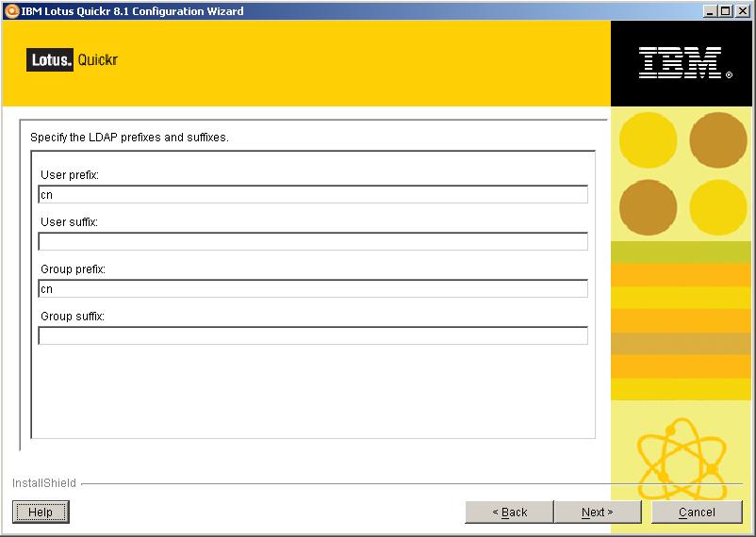Viewport: 756px width, 537px height.
Task: Focus the User prefix input field
Action: 313,194
